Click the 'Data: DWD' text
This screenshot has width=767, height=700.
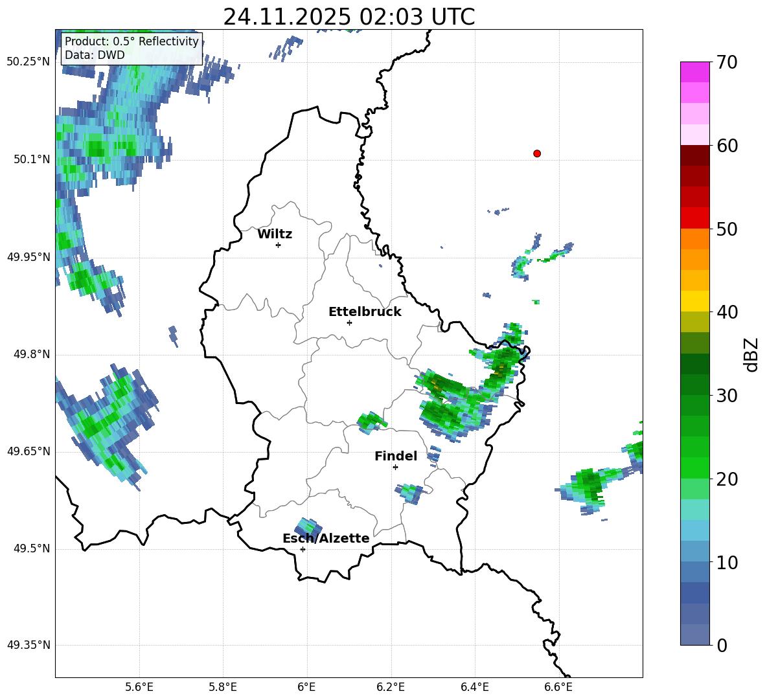[95, 55]
